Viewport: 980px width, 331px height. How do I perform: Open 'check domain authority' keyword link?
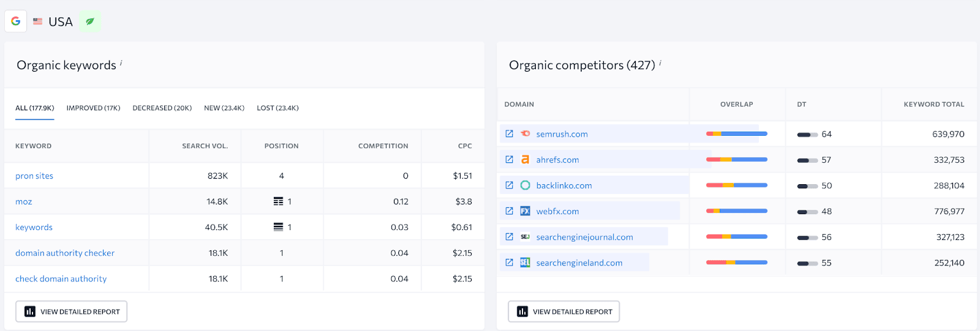click(61, 278)
